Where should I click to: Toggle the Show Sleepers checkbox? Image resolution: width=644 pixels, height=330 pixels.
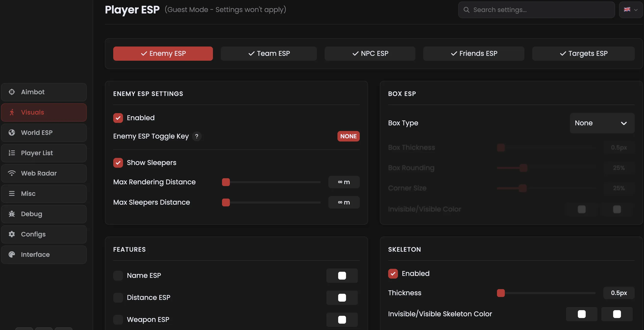click(x=118, y=163)
